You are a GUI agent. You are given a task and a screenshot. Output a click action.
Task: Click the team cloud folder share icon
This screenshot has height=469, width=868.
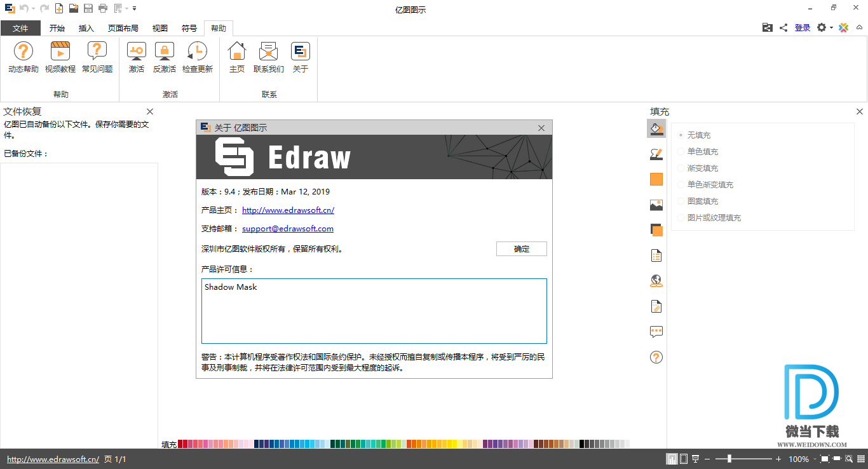pyautogui.click(x=768, y=27)
